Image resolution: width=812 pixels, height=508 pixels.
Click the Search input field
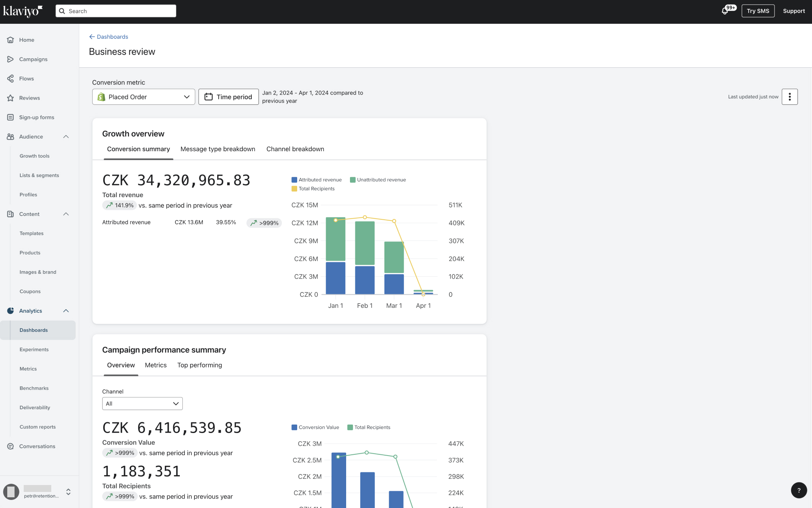(x=116, y=11)
